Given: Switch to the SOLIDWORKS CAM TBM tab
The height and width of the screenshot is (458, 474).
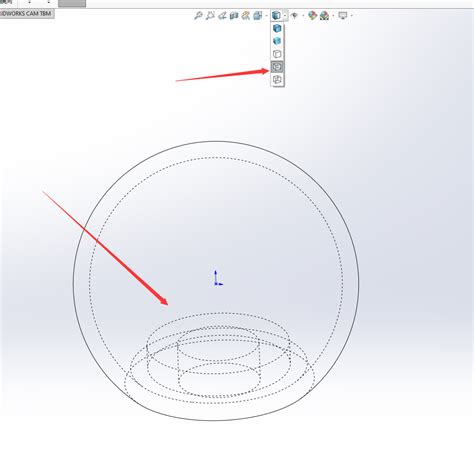Looking at the screenshot, I should (26, 14).
